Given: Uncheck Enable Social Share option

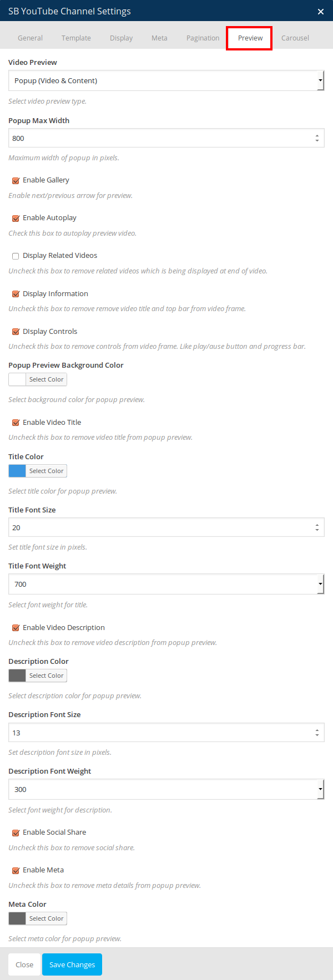Looking at the screenshot, I should click(16, 832).
